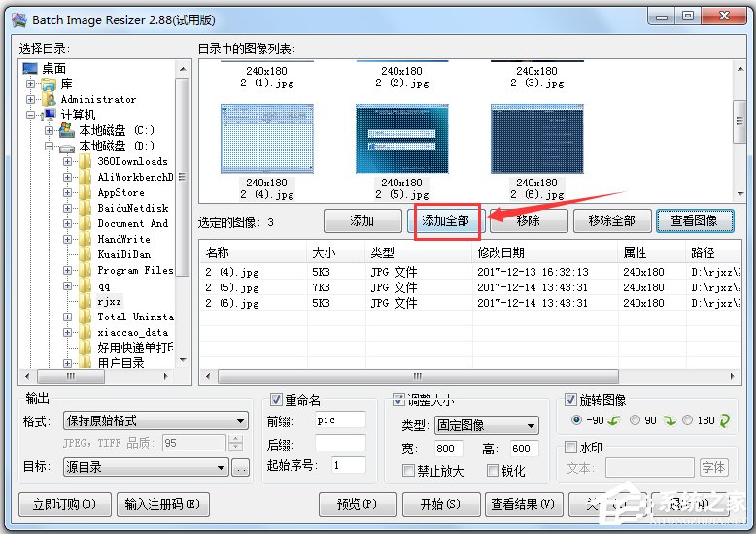
Task: Click the qq folder icon
Action: 85,285
